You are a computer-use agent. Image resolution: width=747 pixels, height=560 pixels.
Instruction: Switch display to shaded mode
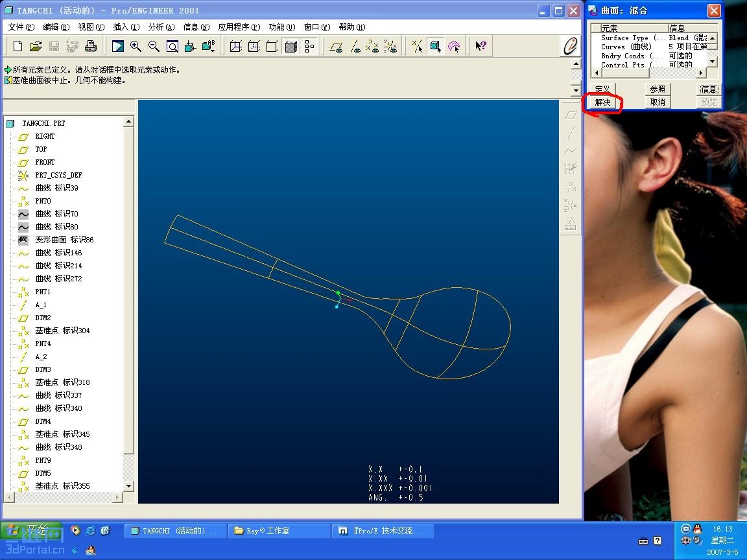tap(290, 46)
